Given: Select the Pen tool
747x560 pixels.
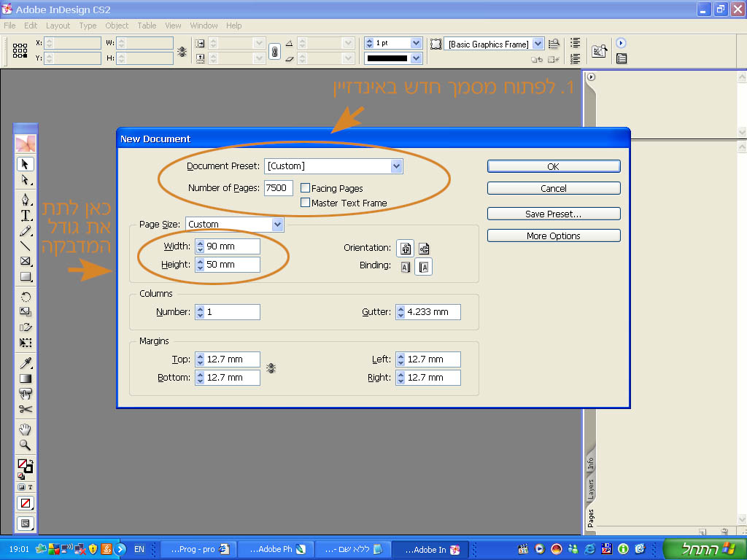Looking at the screenshot, I should (x=26, y=199).
